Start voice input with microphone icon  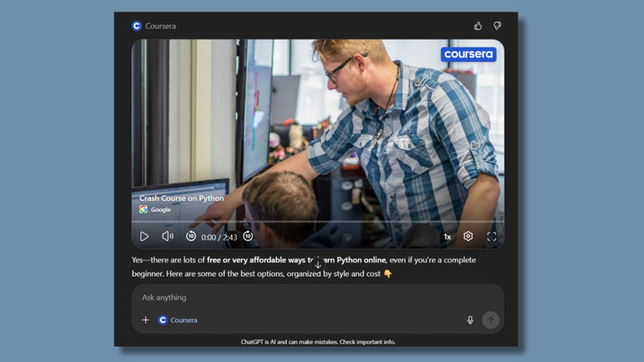pos(471,320)
